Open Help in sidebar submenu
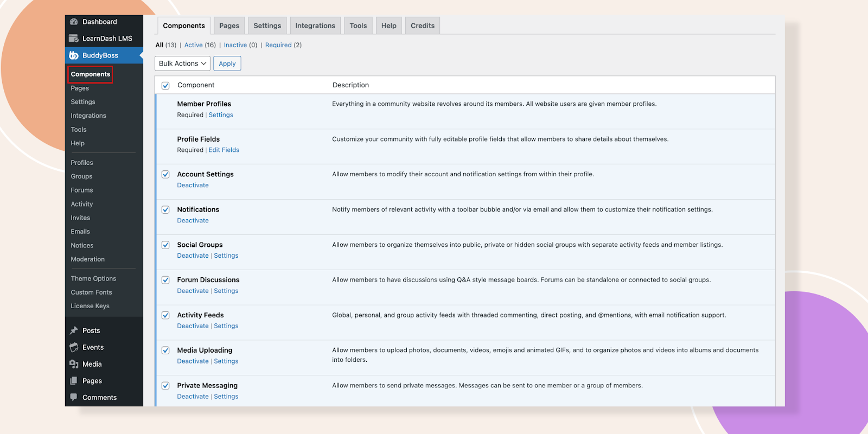The image size is (868, 434). [78, 143]
